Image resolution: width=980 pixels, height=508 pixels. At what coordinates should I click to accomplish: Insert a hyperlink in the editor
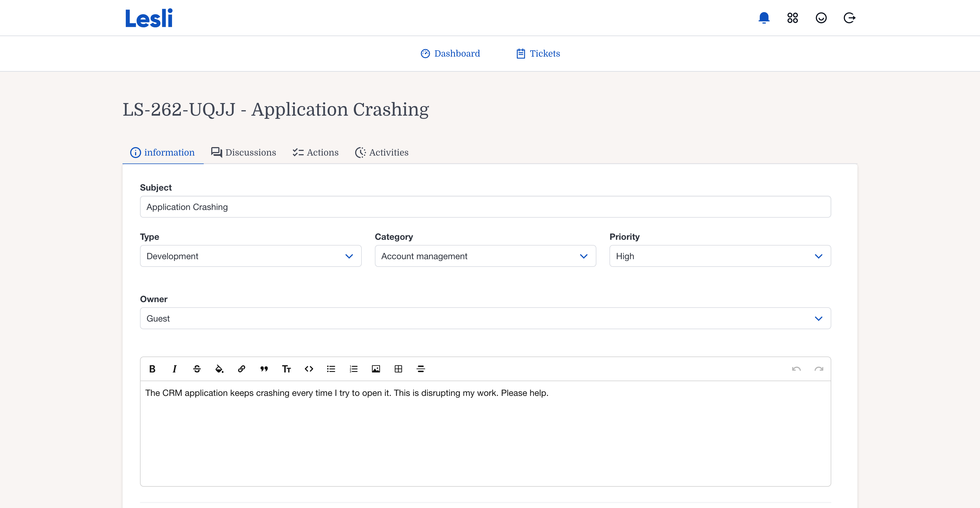(x=241, y=369)
